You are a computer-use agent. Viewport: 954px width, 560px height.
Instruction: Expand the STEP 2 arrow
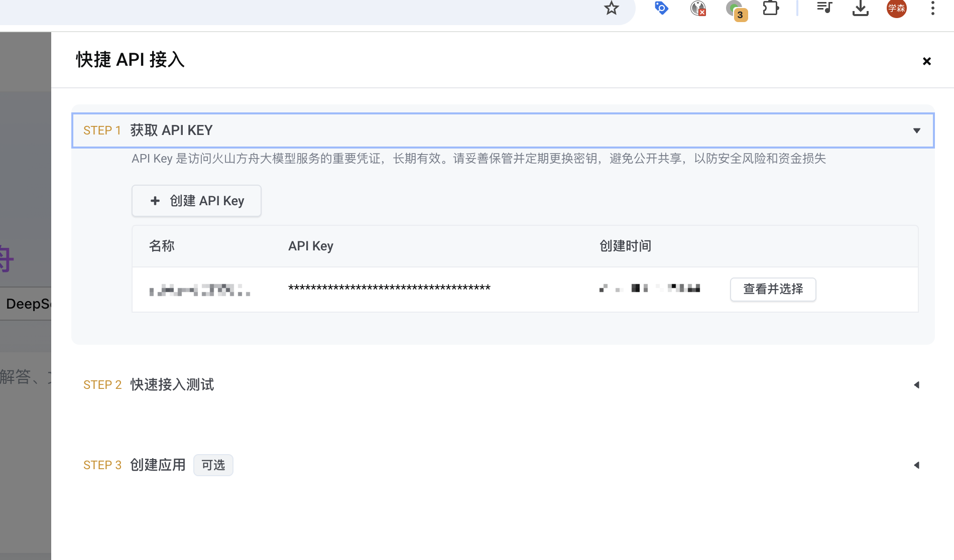[916, 385]
